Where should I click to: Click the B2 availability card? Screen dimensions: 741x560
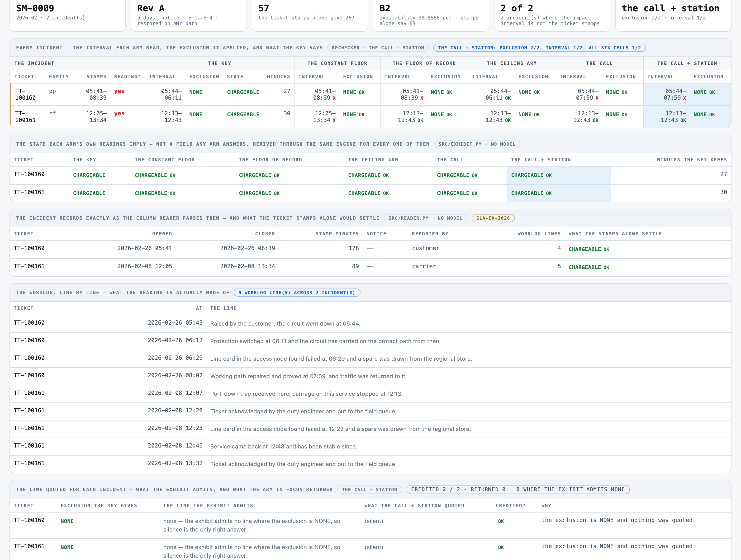pyautogui.click(x=431, y=15)
